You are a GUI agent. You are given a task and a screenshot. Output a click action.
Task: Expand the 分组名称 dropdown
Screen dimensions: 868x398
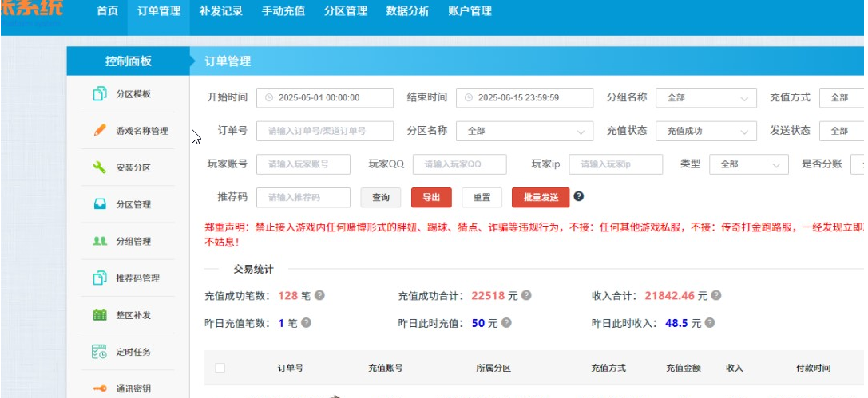(706, 98)
